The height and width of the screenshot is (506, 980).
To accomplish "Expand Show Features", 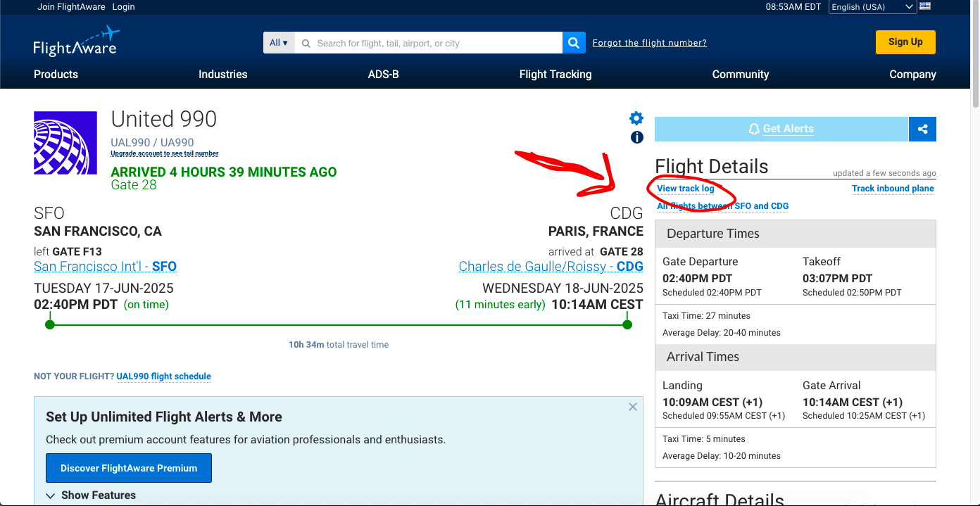I will pos(91,495).
